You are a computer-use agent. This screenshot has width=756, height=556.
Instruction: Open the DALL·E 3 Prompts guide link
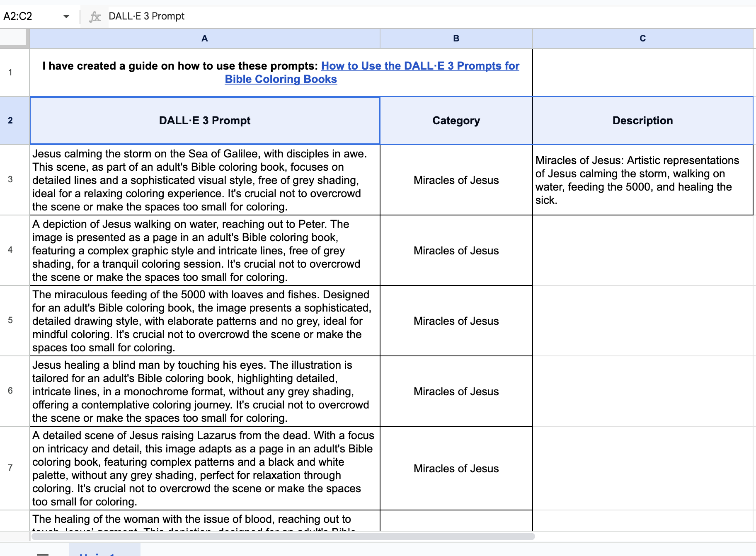(x=419, y=66)
